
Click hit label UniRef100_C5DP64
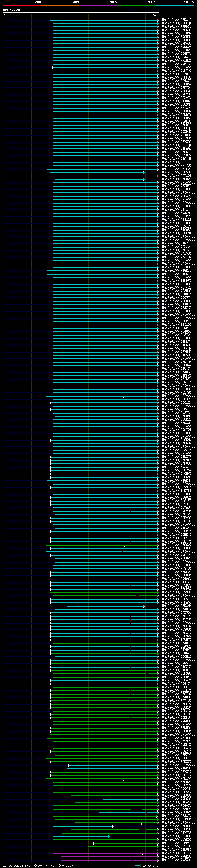[177, 718]
